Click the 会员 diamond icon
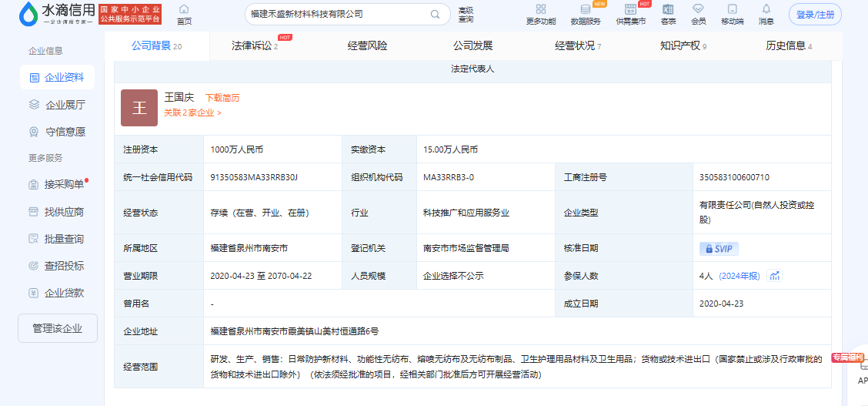The image size is (868, 406). coord(698,9)
